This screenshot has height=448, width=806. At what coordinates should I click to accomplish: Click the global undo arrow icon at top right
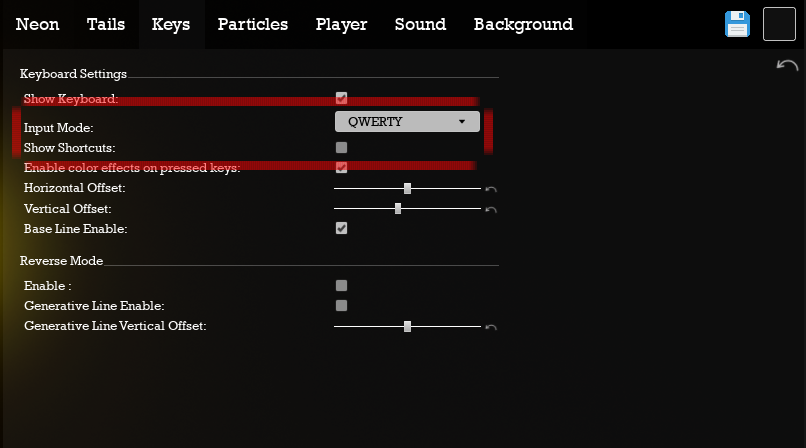pos(787,65)
